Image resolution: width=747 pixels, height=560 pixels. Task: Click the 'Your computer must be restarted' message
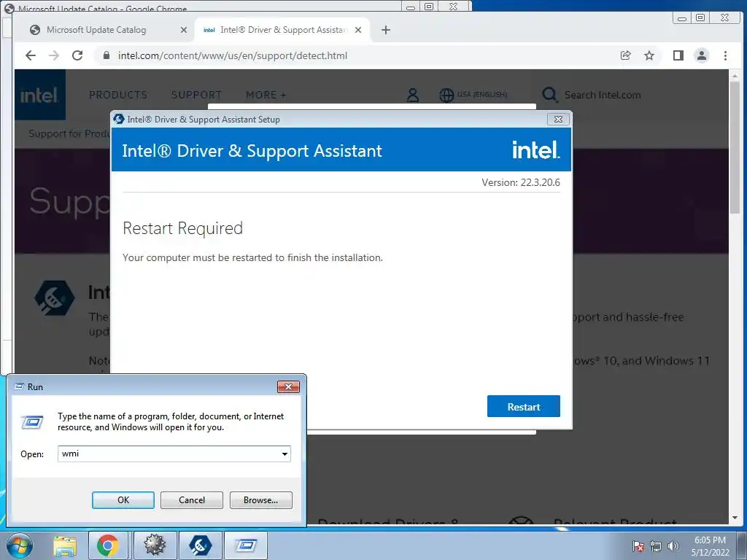pos(252,257)
